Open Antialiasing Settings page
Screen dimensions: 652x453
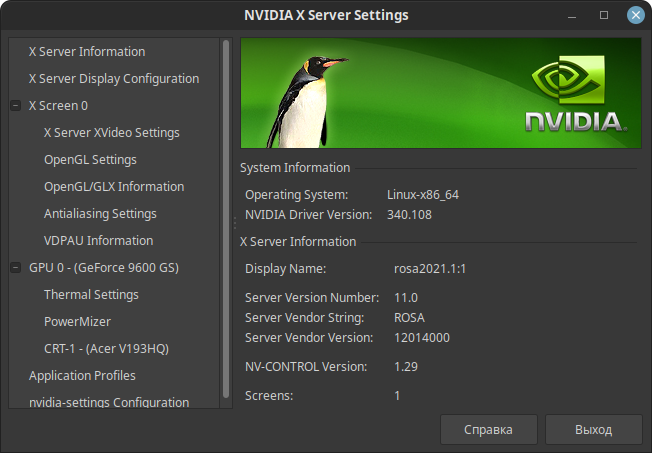(100, 213)
